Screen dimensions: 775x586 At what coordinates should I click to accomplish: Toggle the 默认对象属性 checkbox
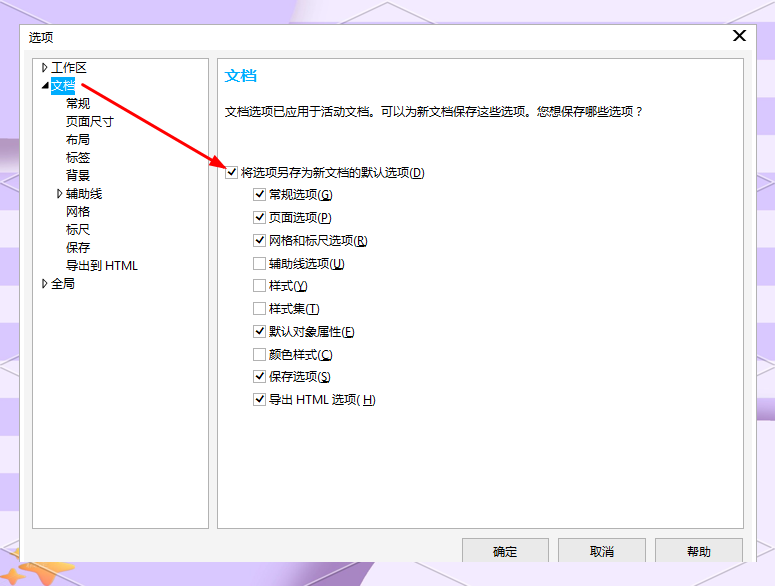point(260,332)
